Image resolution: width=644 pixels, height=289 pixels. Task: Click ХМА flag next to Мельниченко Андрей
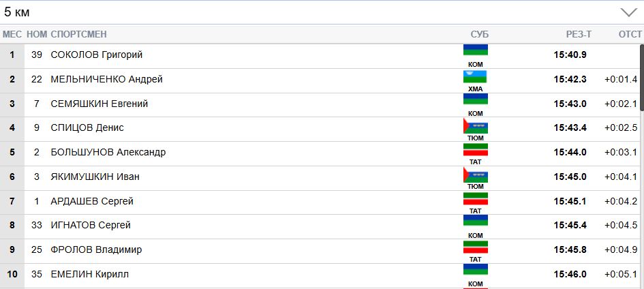pos(476,76)
